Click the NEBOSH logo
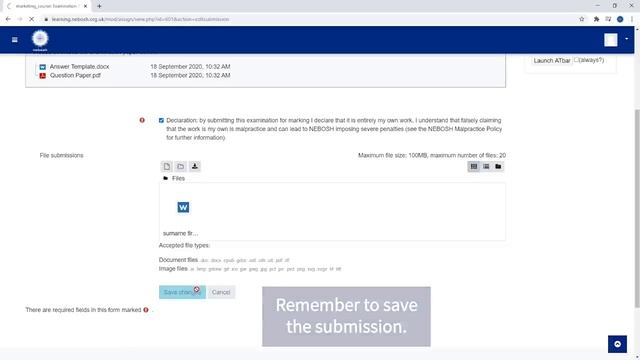The width and height of the screenshot is (640, 360). pos(40,40)
